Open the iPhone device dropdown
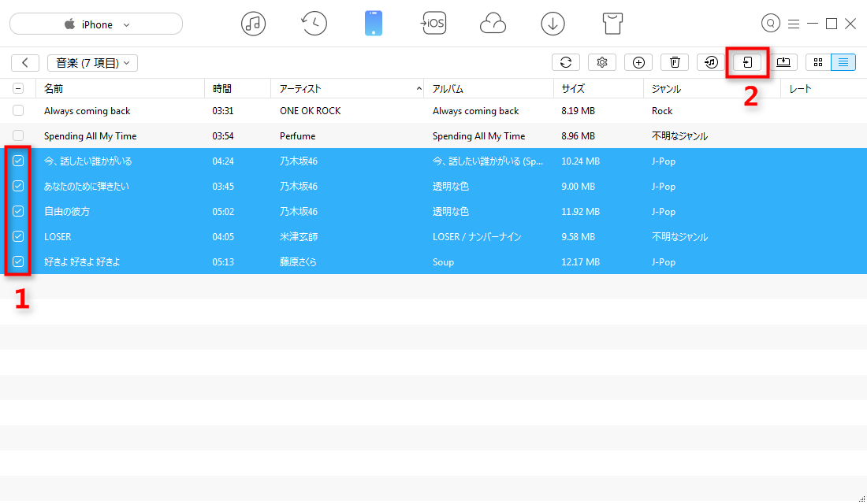Viewport: 867px width, 504px height. (x=96, y=24)
